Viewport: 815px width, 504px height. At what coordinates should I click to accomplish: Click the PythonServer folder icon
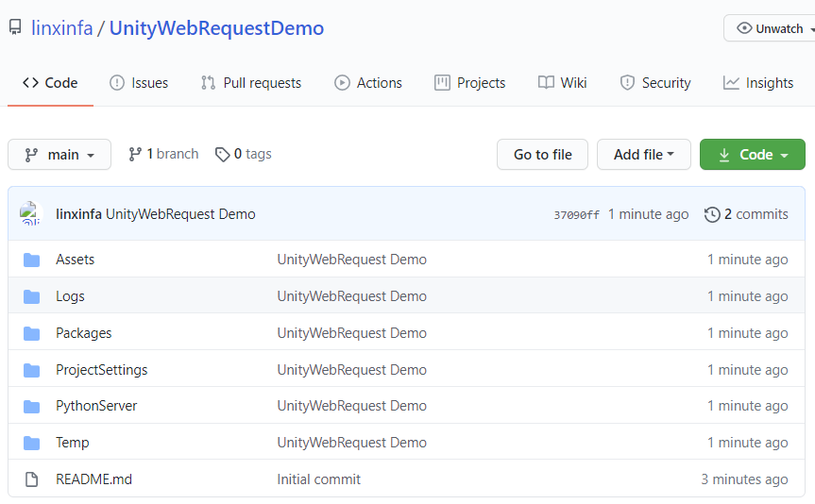point(31,407)
